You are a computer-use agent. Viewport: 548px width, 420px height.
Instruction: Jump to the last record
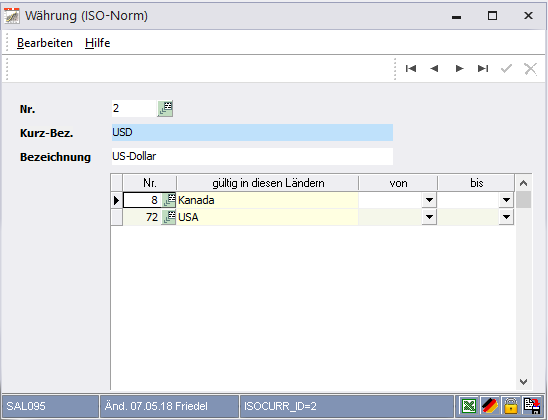tap(483, 68)
